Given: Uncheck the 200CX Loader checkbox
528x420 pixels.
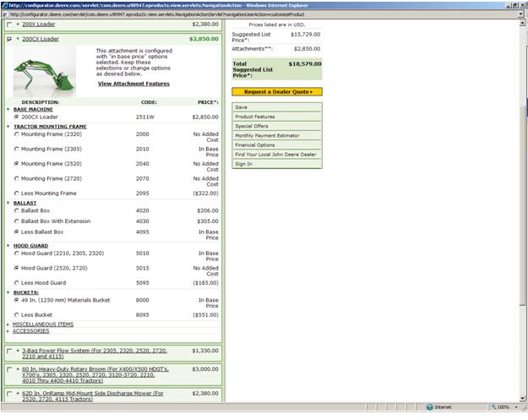Looking at the screenshot, I should point(9,40).
